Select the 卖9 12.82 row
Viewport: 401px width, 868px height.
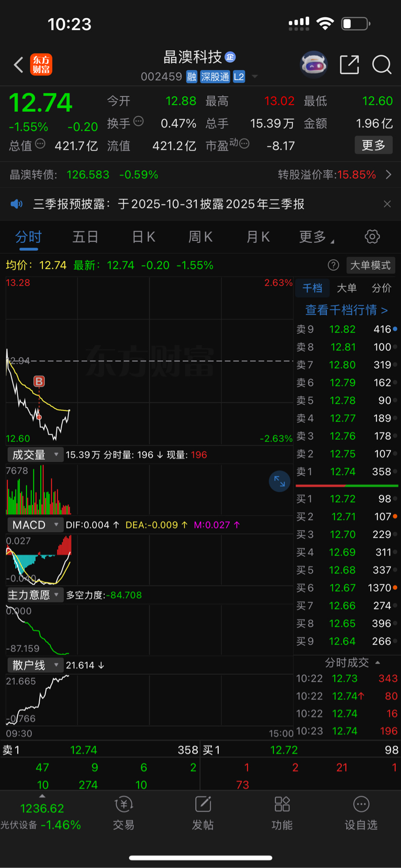click(x=347, y=330)
